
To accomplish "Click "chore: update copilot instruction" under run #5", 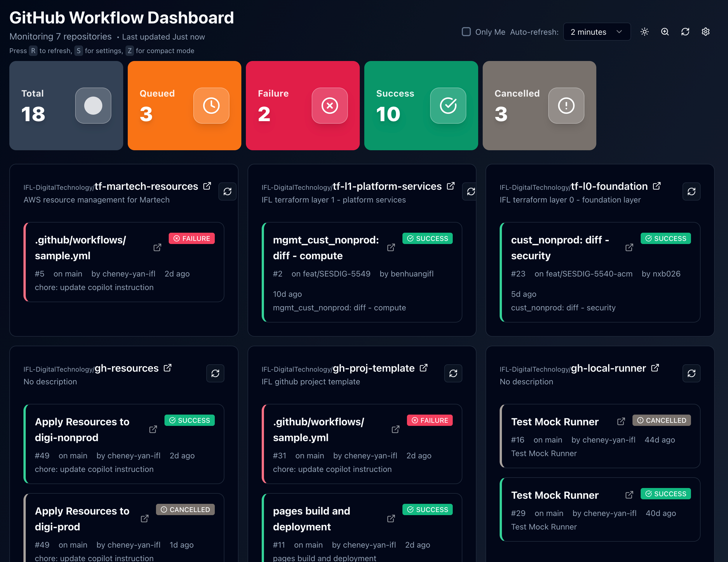I will pyautogui.click(x=94, y=287).
